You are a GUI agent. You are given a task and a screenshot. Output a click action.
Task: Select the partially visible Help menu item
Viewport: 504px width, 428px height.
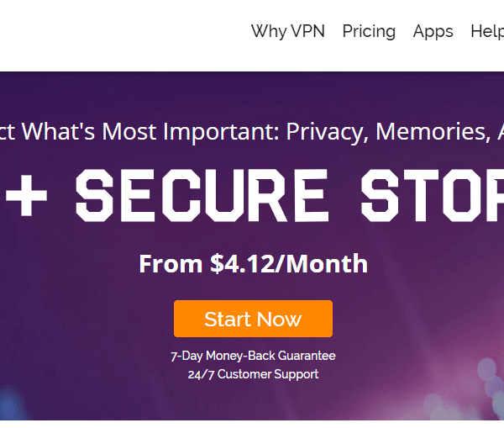487,32
